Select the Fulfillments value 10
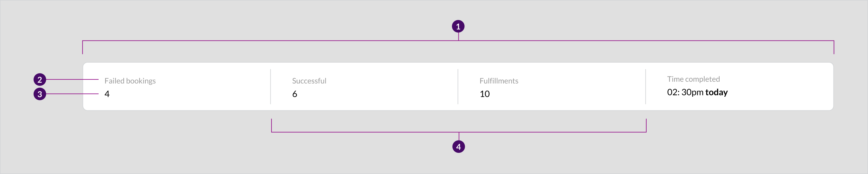The image size is (868, 174). pyautogui.click(x=485, y=94)
